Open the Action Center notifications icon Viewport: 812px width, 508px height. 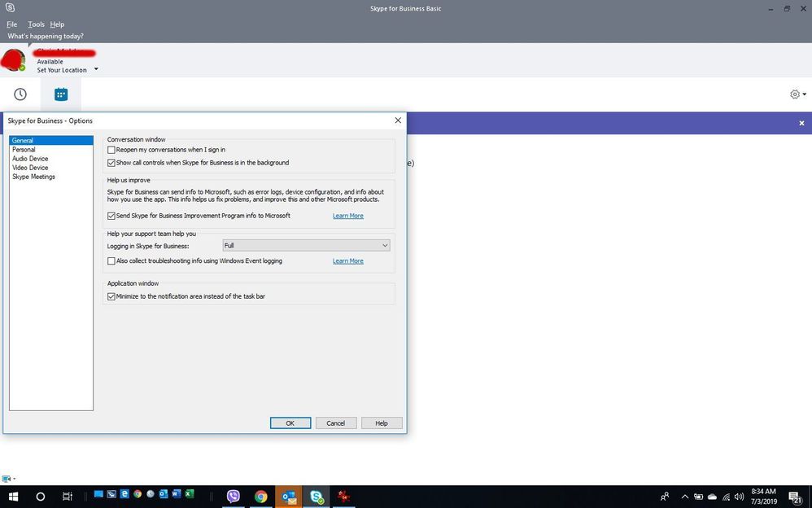[x=796, y=497]
